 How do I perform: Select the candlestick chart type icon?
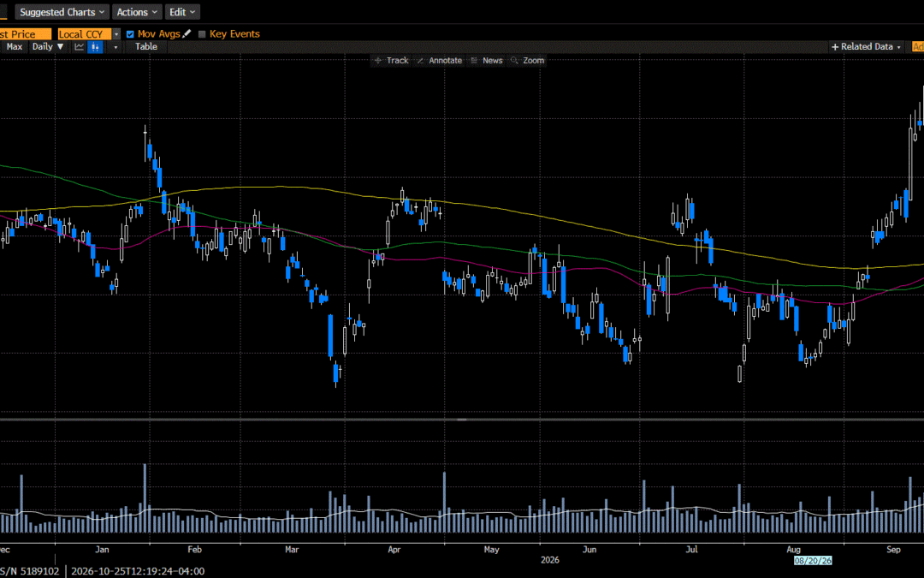point(95,46)
